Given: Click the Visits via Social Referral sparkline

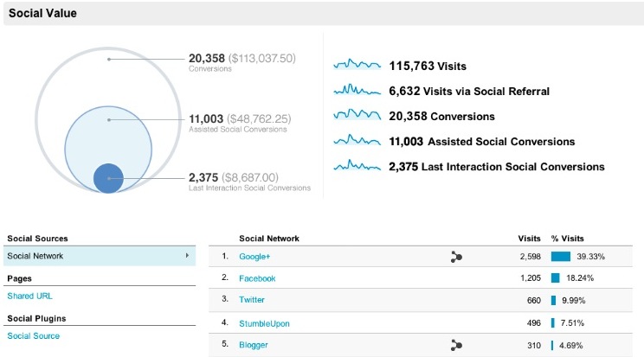Looking at the screenshot, I should coord(357,90).
